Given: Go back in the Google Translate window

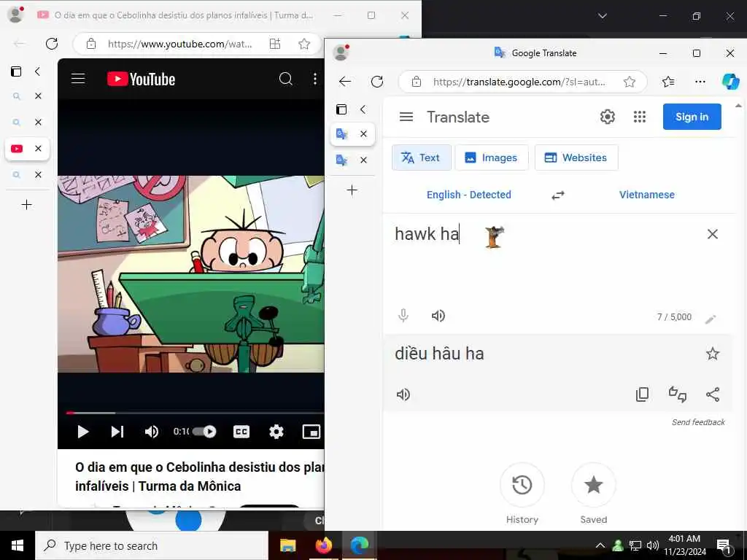Looking at the screenshot, I should pos(345,82).
